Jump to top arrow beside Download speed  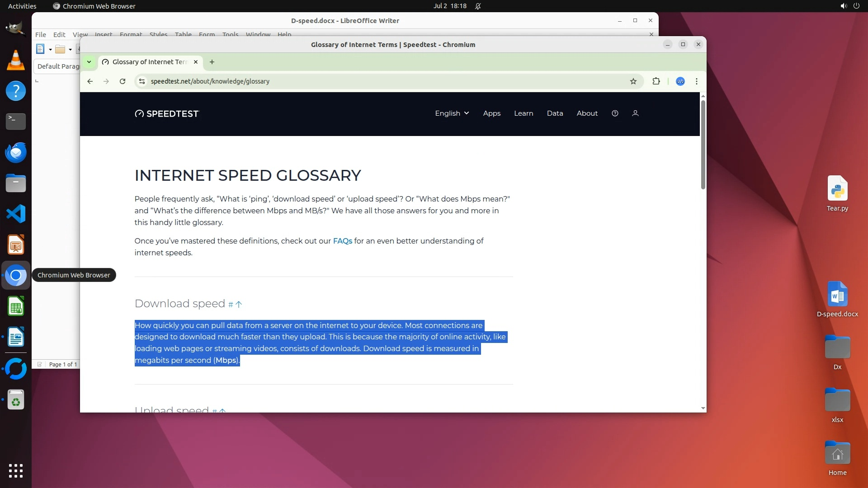(x=239, y=305)
